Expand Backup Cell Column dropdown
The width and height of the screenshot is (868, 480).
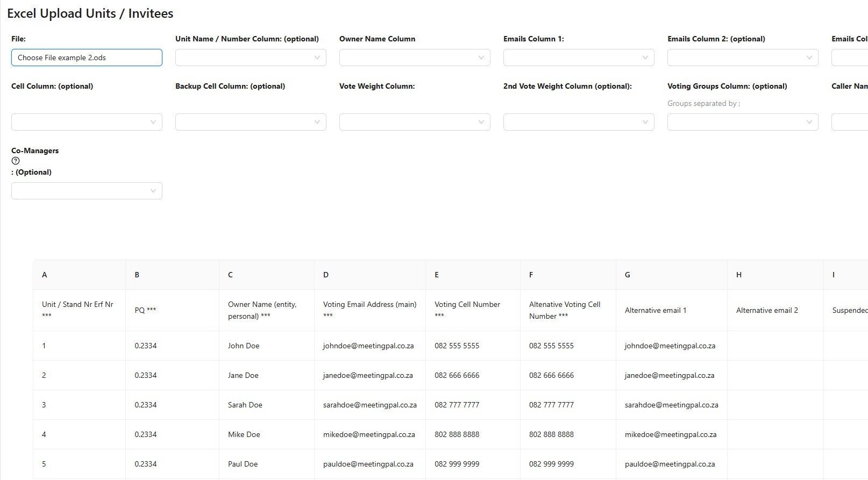250,122
